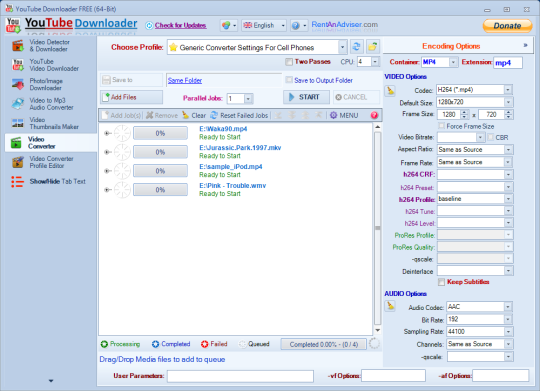Click the Same Folder link
The height and width of the screenshot is (391, 540).
(185, 80)
